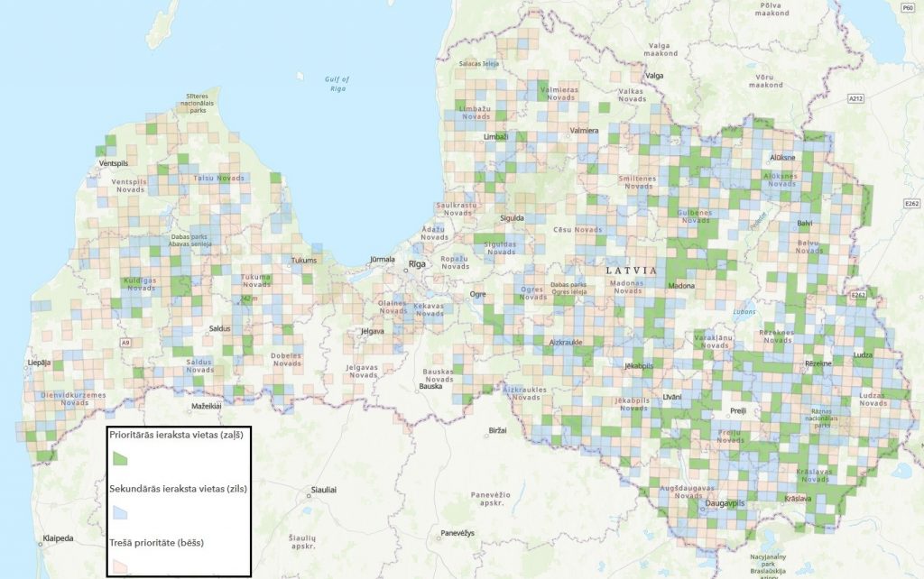Click the beige third priority legend swatch
Viewport: 924px width, 579px height.
tap(119, 565)
